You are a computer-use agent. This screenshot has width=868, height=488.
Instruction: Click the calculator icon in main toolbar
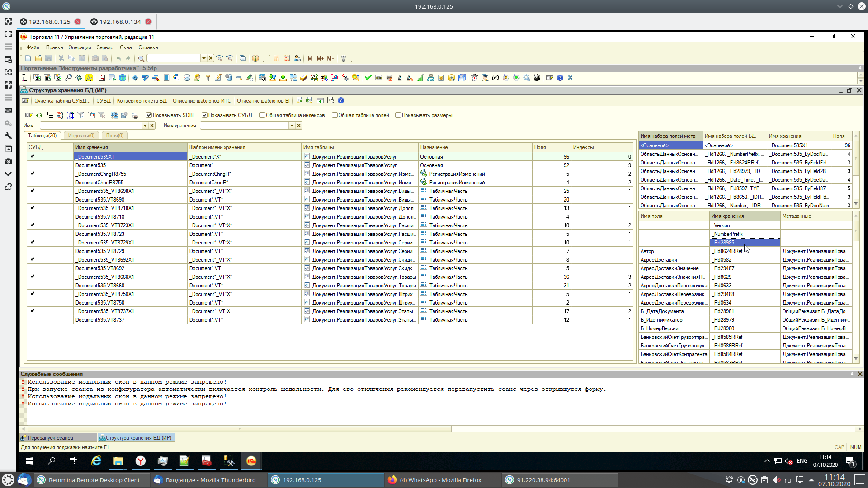click(276, 58)
